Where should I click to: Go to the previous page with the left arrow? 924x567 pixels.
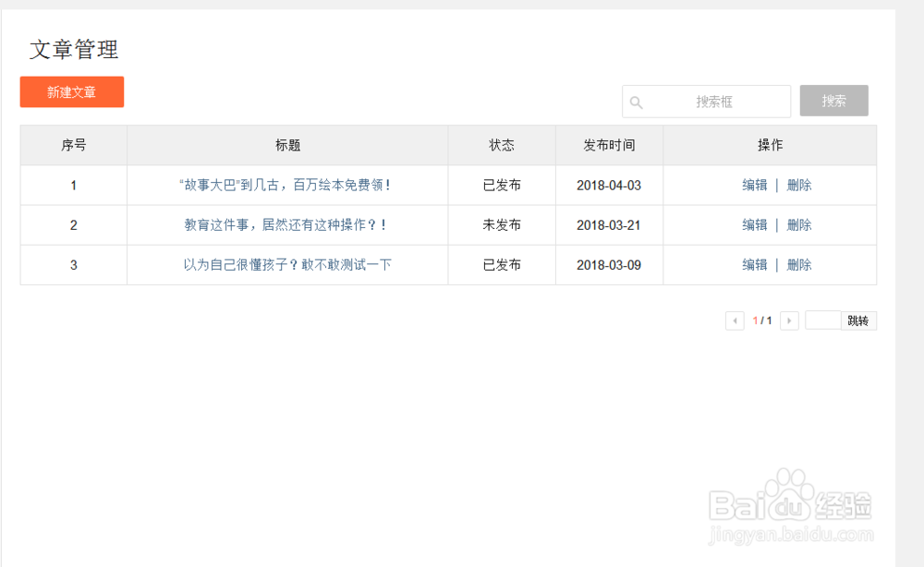point(735,320)
